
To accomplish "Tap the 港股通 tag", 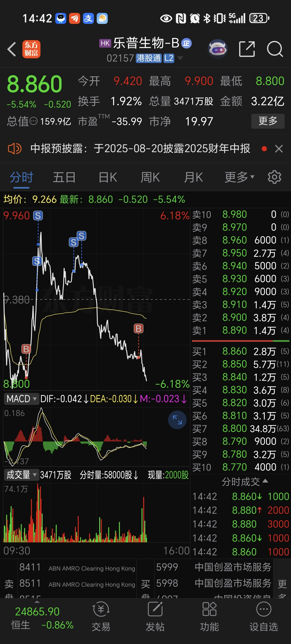I will pyautogui.click(x=149, y=58).
